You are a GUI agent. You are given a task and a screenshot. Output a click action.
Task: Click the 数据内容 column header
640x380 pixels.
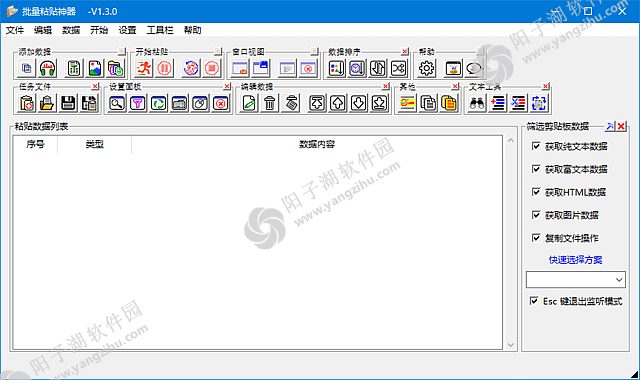[x=317, y=144]
